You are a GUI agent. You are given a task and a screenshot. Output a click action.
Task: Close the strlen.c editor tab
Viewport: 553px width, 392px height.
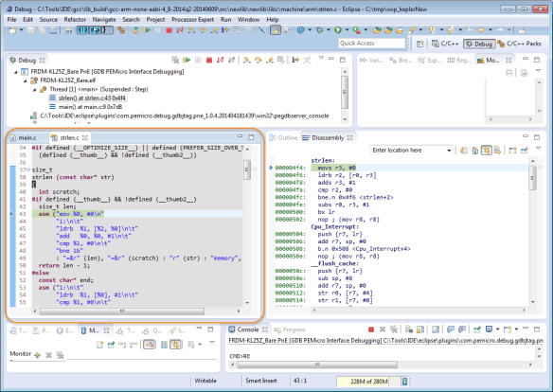click(85, 138)
